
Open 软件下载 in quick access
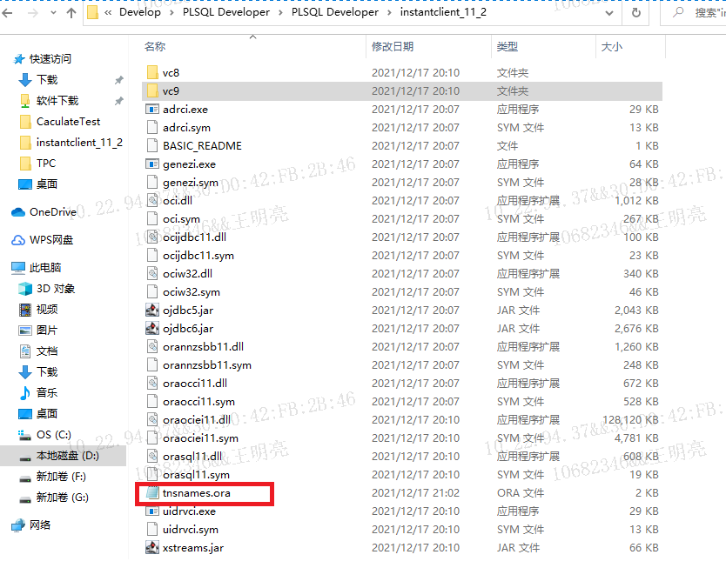point(57,100)
